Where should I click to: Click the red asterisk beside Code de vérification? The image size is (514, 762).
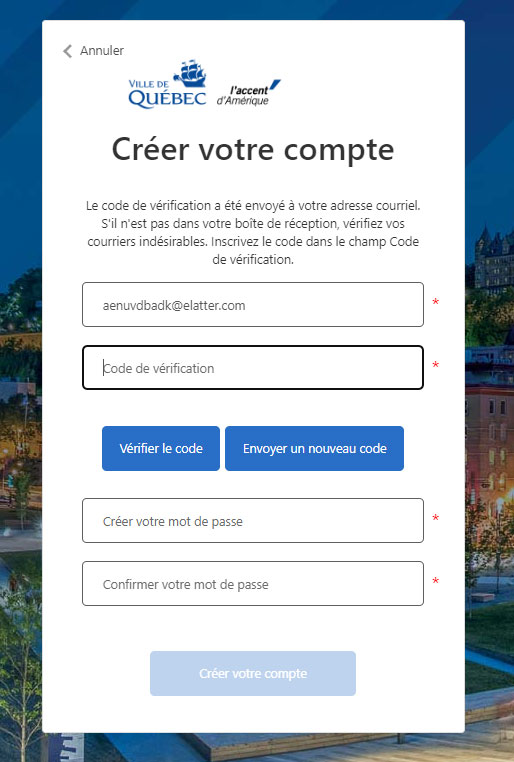tap(436, 365)
